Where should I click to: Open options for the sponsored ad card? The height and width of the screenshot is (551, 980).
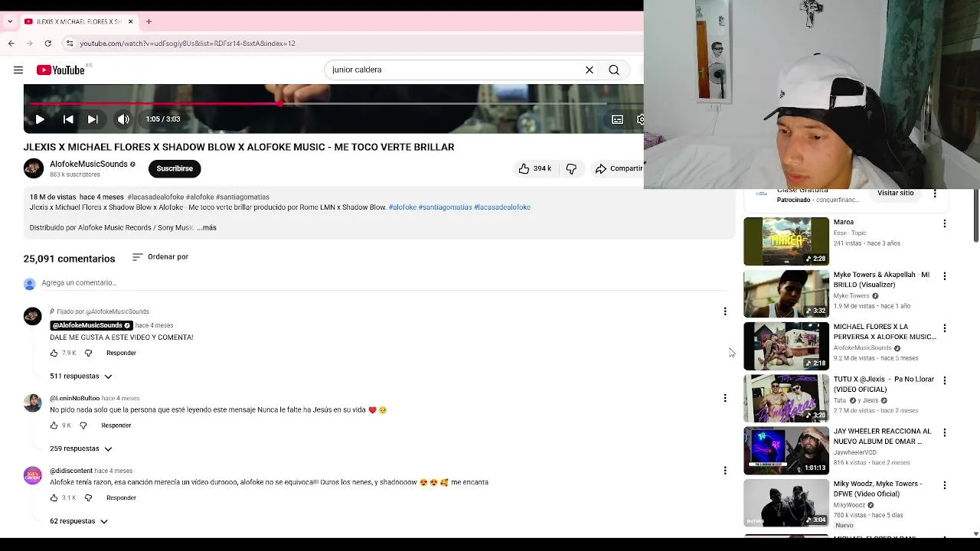coord(934,194)
